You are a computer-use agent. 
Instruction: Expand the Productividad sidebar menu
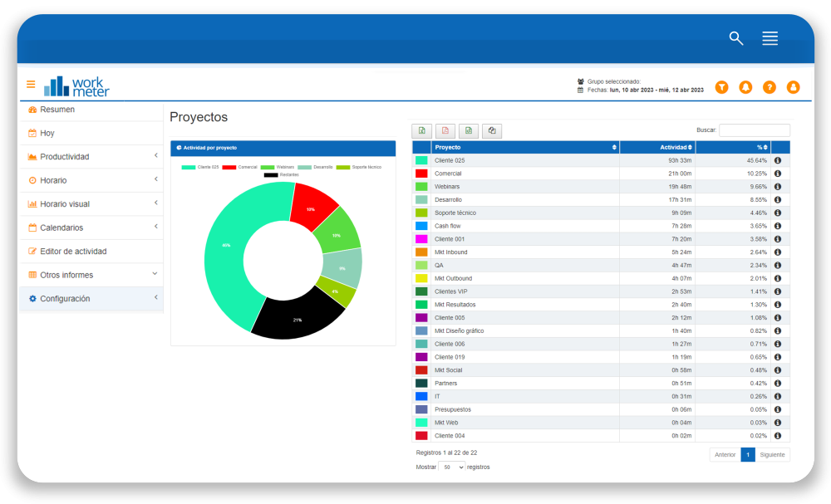tap(91, 157)
